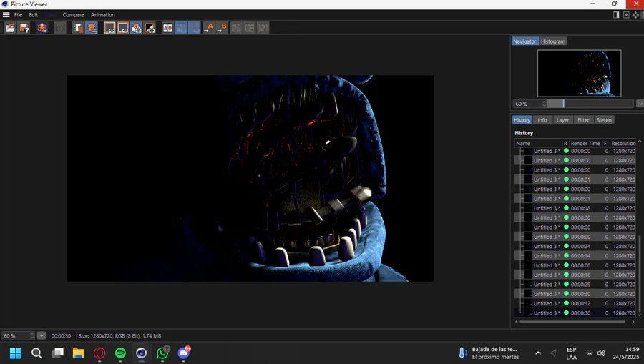This screenshot has height=364, width=644.
Task: Click the Set as A icon
Action: [x=209, y=28]
